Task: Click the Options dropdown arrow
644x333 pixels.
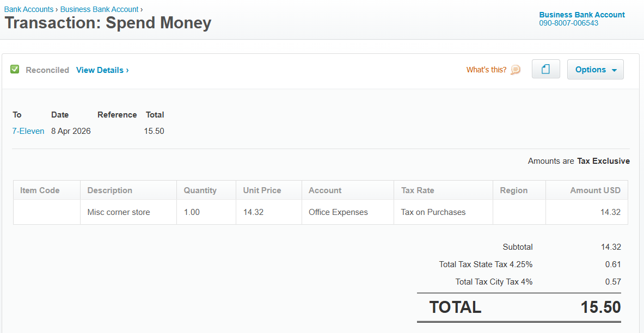Action: [615, 70]
